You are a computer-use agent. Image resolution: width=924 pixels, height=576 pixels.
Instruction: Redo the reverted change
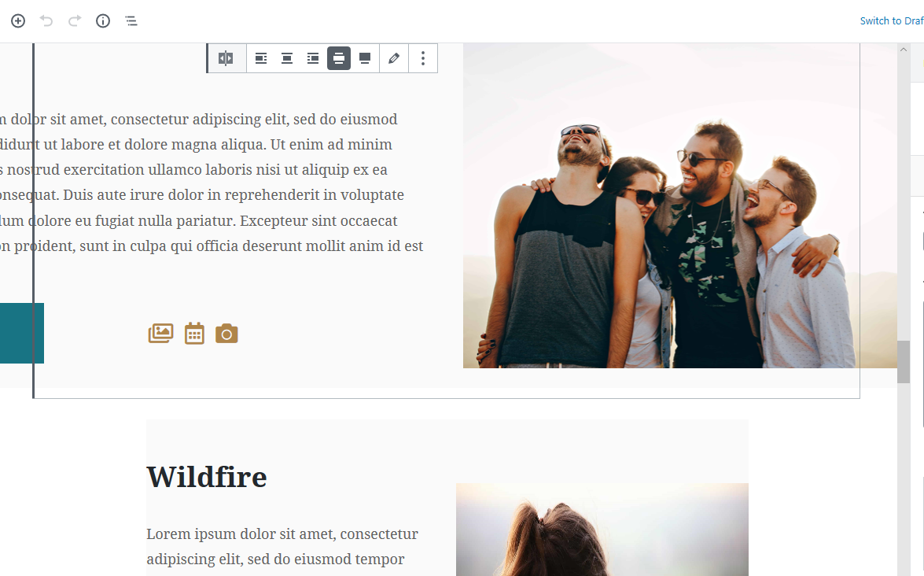75,21
